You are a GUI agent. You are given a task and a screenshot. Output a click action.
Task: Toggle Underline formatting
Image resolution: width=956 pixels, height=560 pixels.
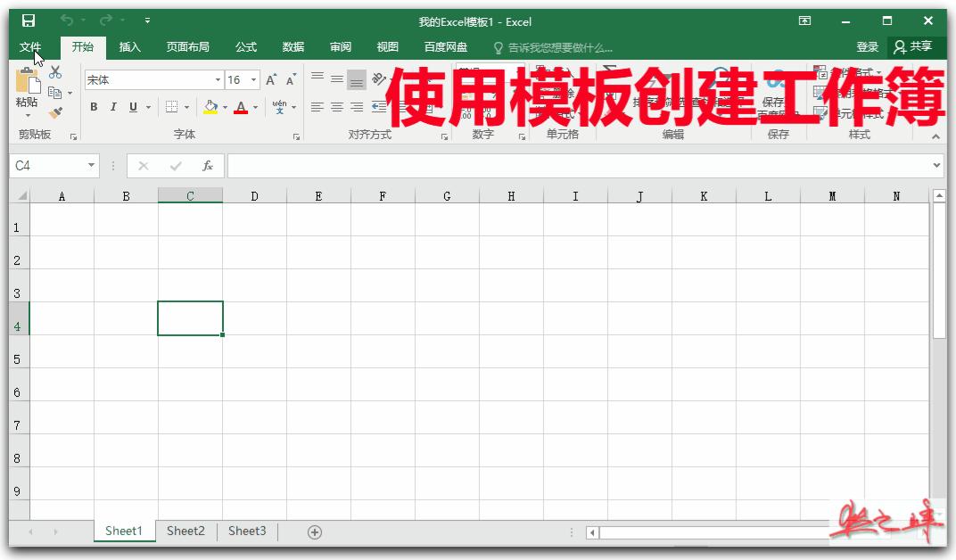click(x=131, y=107)
